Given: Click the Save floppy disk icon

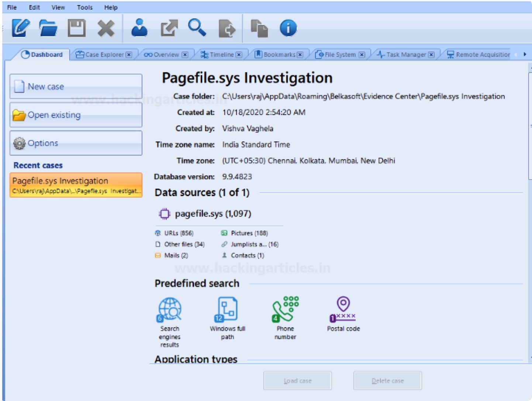Looking at the screenshot, I should coord(77,28).
